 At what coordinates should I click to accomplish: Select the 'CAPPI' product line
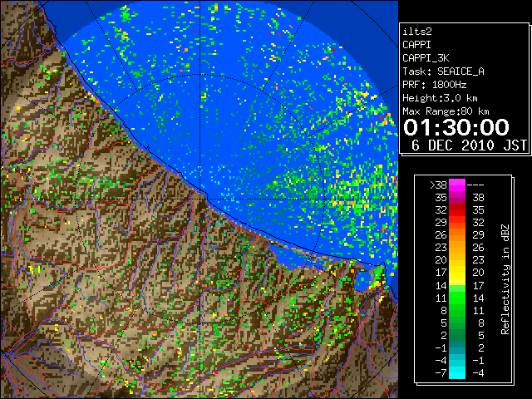416,45
